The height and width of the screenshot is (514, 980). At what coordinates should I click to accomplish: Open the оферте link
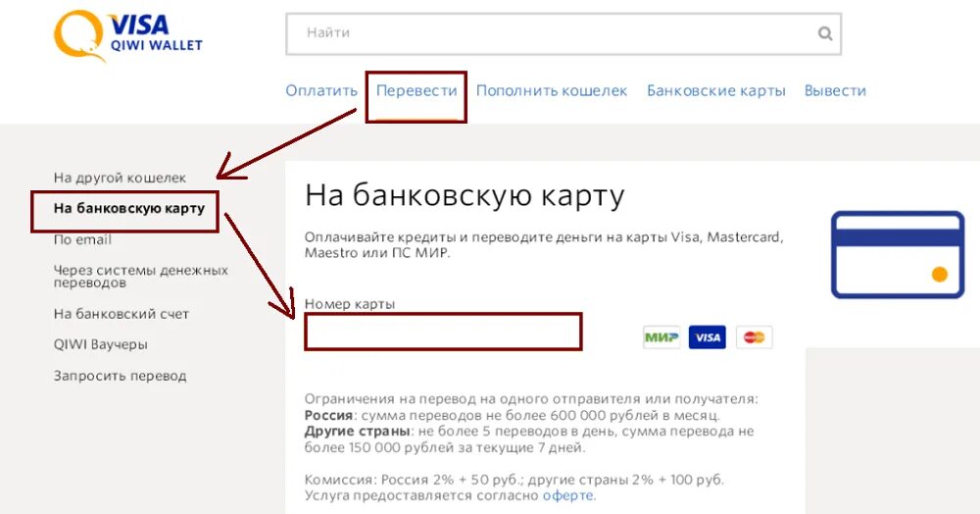coord(568,496)
